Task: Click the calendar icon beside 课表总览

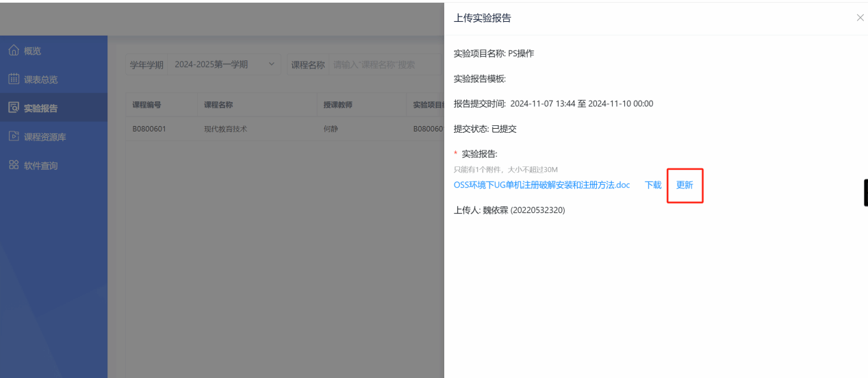Action: [14, 79]
